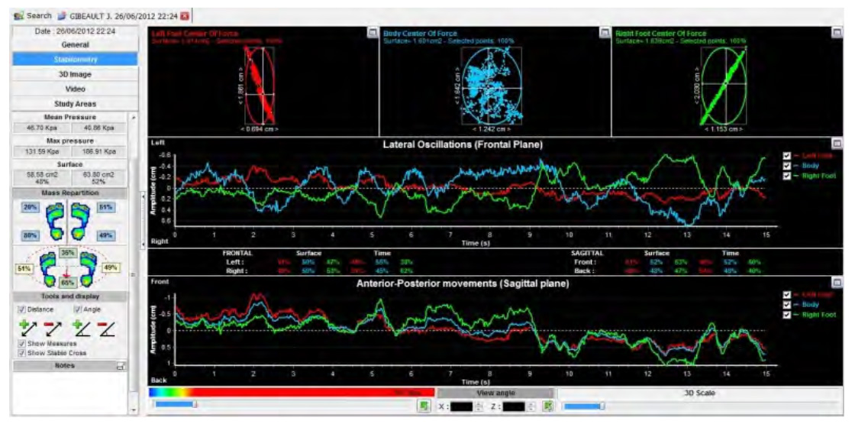Close the GIBEAULT J. exam tab
The height and width of the screenshot is (434, 868).
pyautogui.click(x=184, y=15)
